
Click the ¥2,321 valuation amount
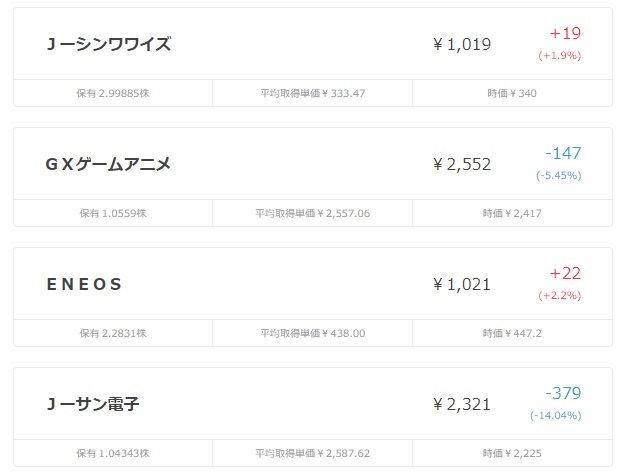pos(462,404)
